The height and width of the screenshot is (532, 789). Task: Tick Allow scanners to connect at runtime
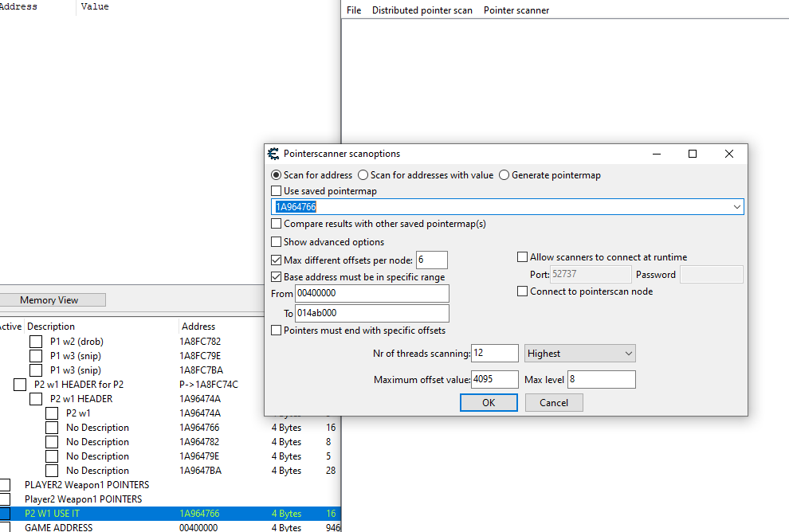pyautogui.click(x=523, y=257)
